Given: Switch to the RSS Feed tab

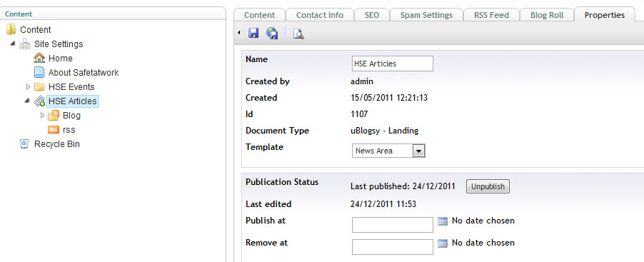Looking at the screenshot, I should click(x=491, y=15).
